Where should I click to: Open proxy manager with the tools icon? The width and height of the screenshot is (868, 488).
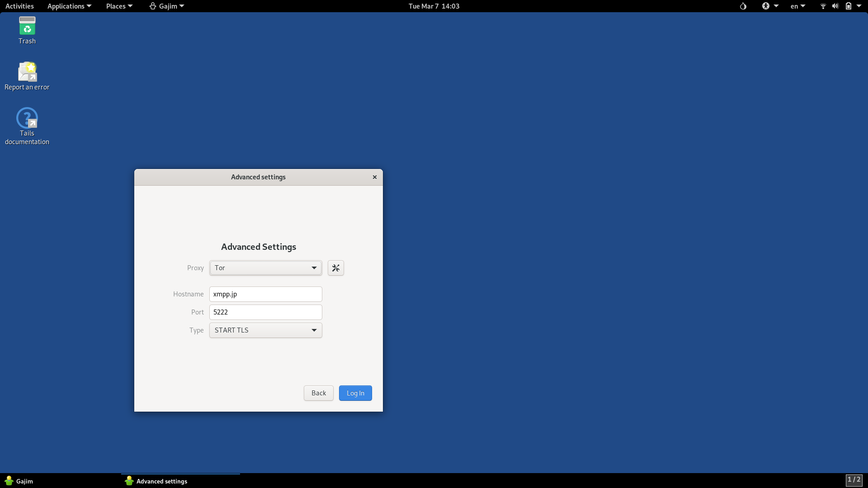[335, 268]
